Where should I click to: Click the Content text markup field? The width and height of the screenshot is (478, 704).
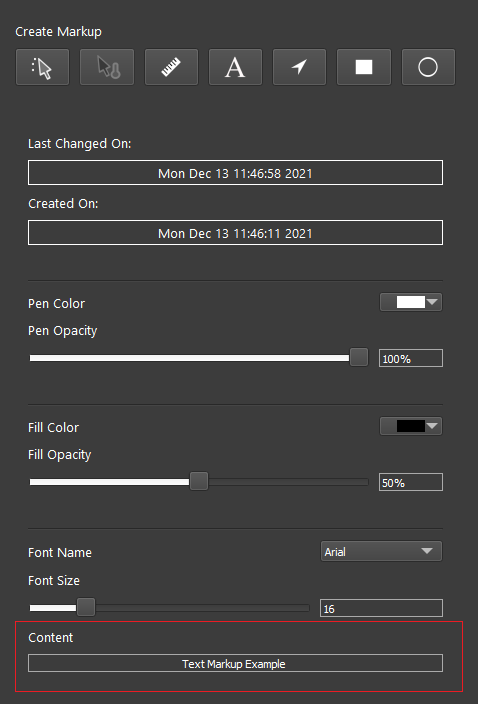(x=235, y=663)
